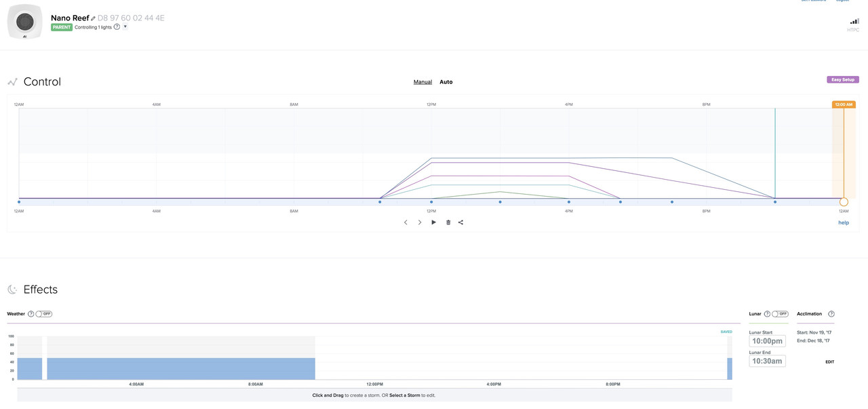
Task: Open the Weather help tooltip
Action: pyautogui.click(x=31, y=314)
